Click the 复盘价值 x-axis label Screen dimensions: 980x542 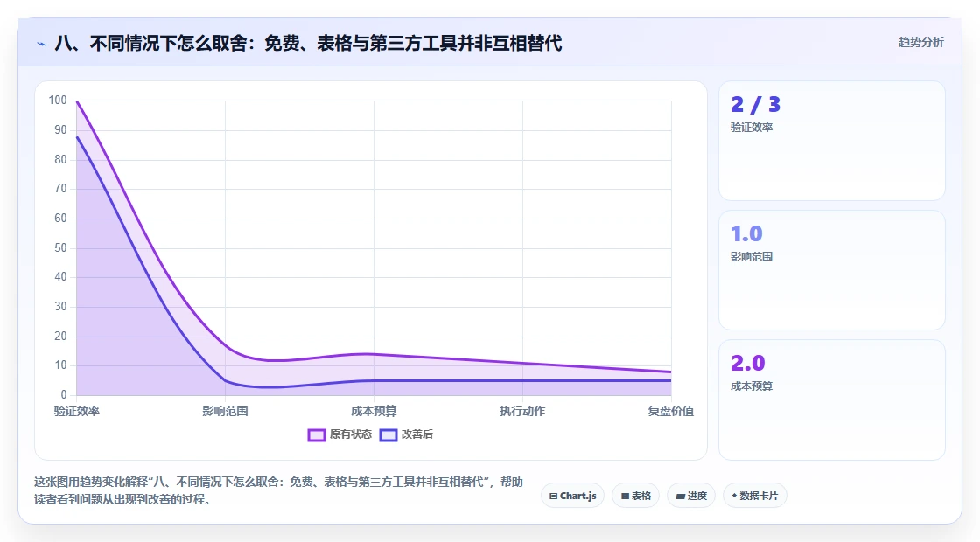pos(670,411)
